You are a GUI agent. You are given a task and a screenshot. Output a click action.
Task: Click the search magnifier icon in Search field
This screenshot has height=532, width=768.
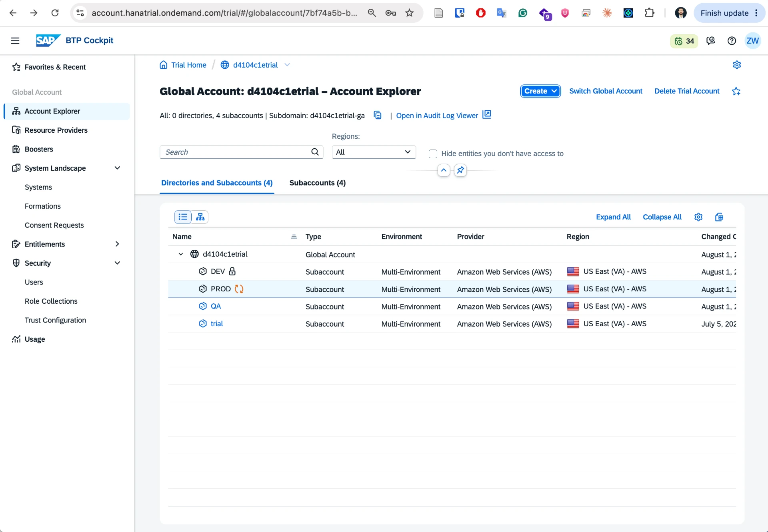315,152
